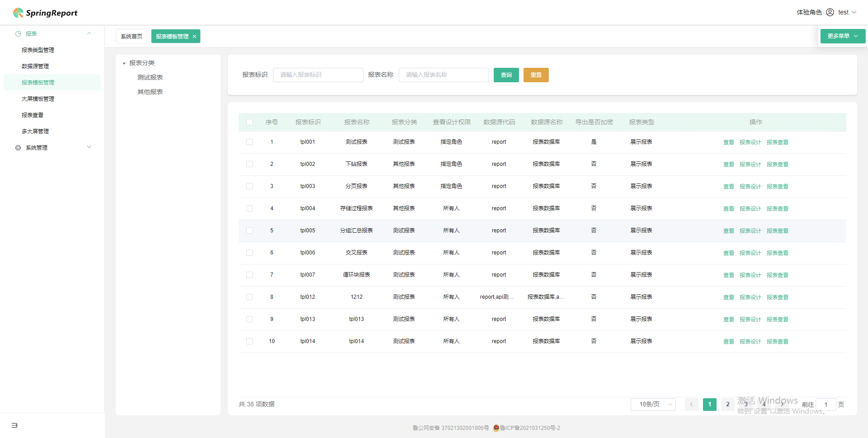Open the user avatar icon near test
The height and width of the screenshot is (438, 868).
coord(830,12)
